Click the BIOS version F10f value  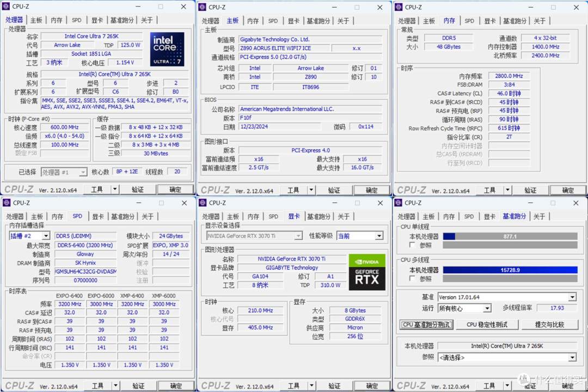[x=310, y=118]
